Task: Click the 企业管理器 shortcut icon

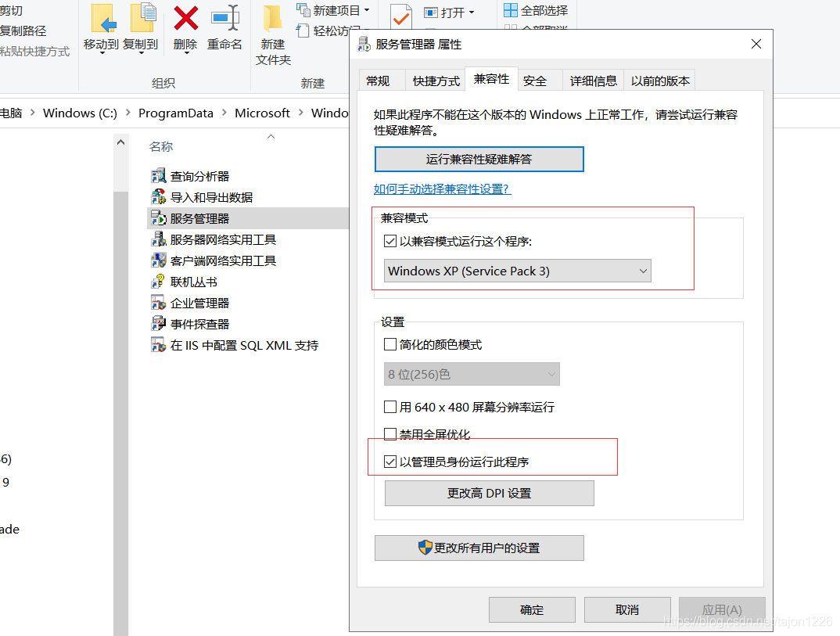Action: coord(159,303)
